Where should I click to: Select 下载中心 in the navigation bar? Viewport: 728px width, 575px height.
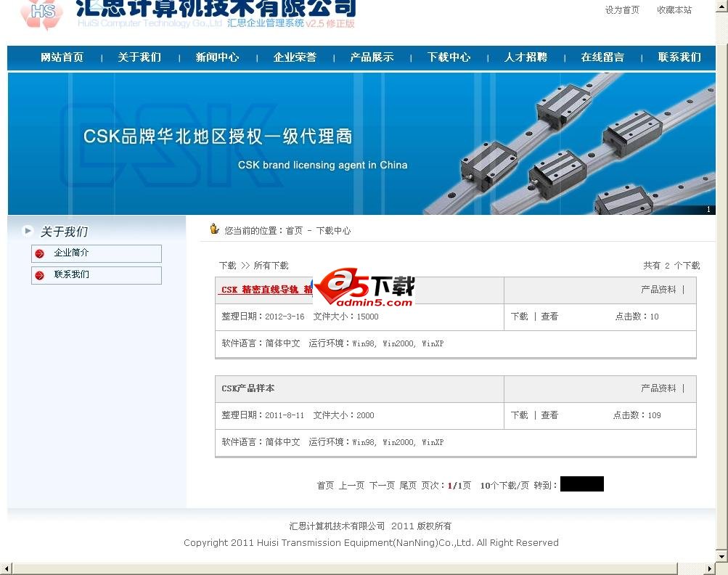pos(449,57)
